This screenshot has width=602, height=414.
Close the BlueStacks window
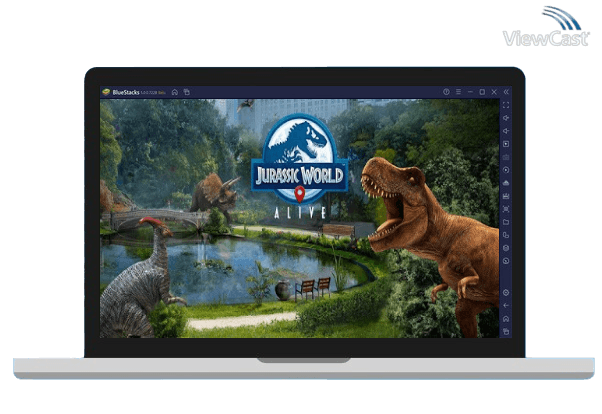[494, 92]
